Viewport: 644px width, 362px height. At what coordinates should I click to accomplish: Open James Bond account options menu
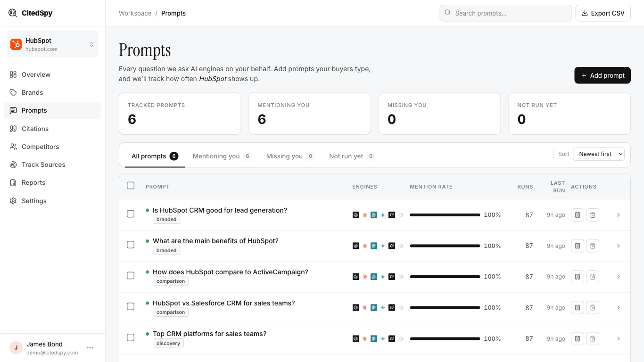pyautogui.click(x=90, y=348)
